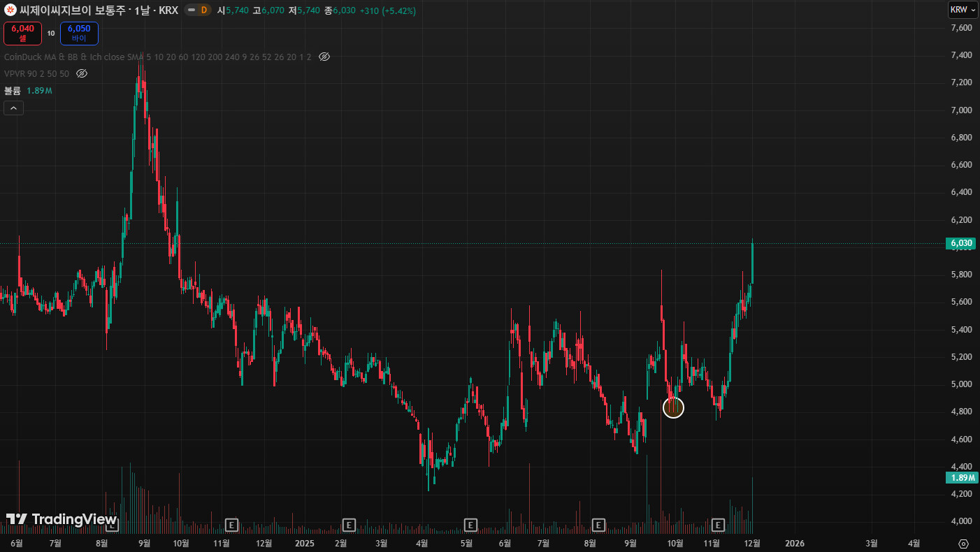Show the hidden VPVR indicator
The image size is (980, 552).
(x=81, y=73)
